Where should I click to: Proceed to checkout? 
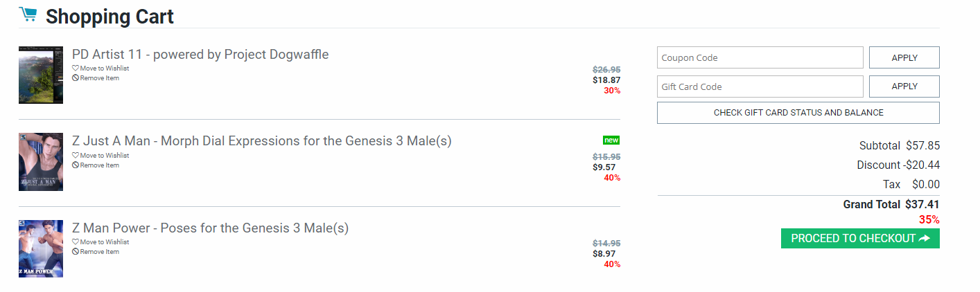(x=859, y=239)
